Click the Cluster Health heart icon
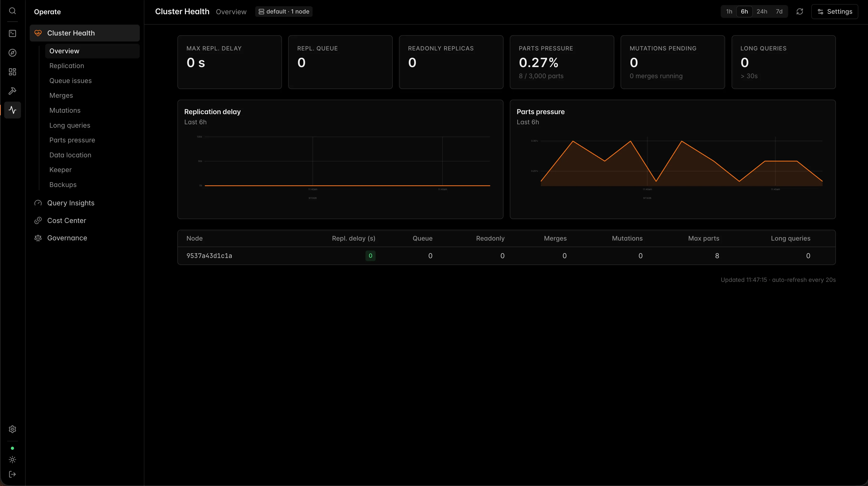Image resolution: width=868 pixels, height=486 pixels. (x=38, y=33)
